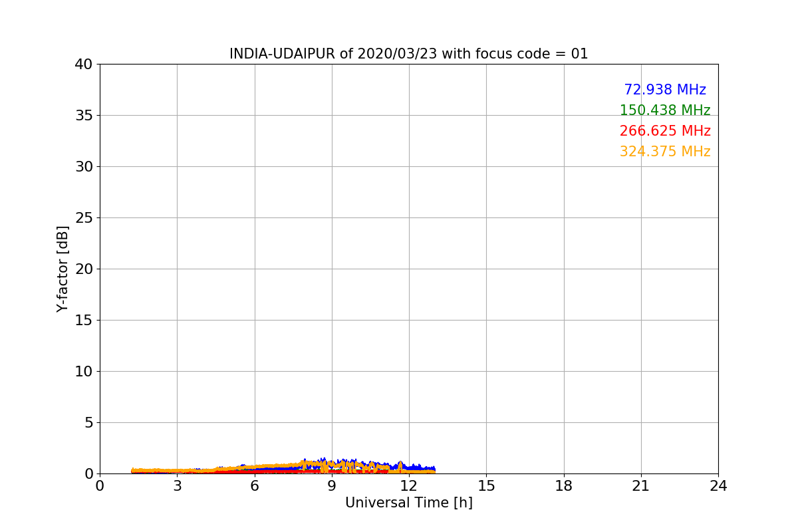Click x-axis tick label 0
The height and width of the screenshot is (532, 798).
(100, 486)
